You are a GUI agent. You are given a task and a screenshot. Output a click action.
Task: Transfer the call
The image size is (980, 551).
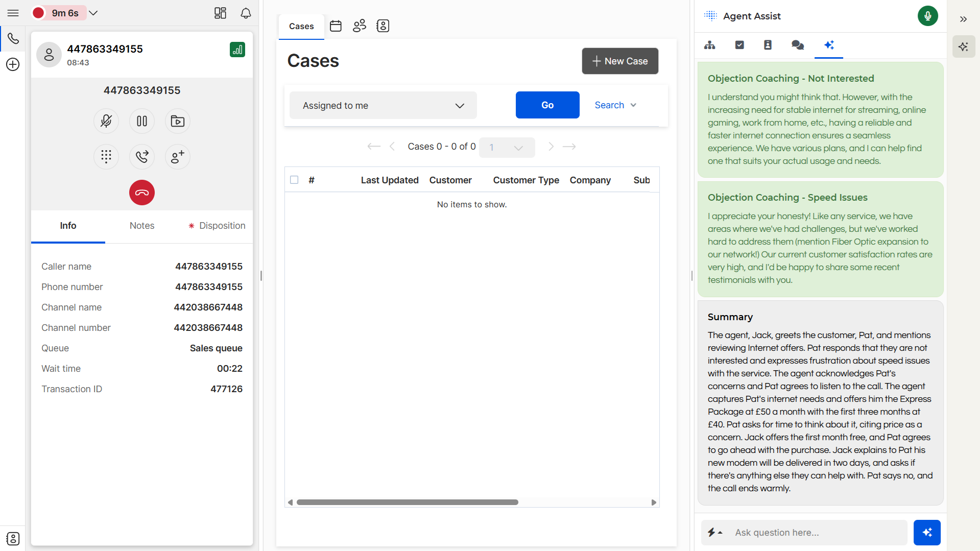point(142,156)
